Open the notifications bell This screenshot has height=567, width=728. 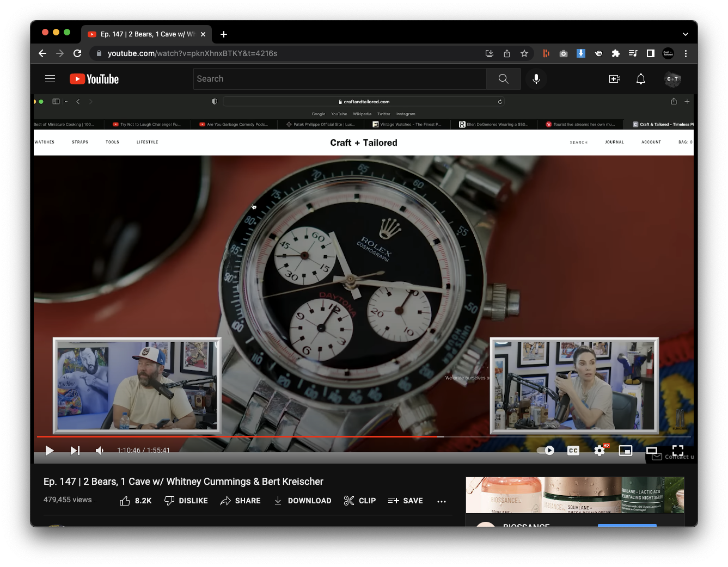click(x=641, y=79)
